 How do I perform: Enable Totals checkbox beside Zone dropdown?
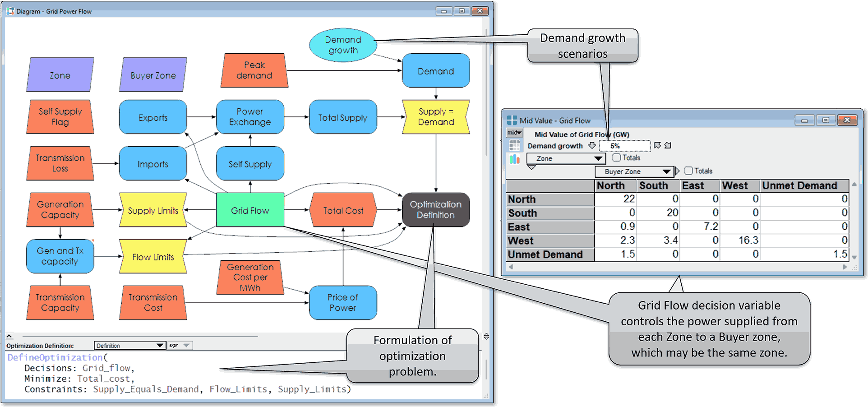click(x=616, y=157)
